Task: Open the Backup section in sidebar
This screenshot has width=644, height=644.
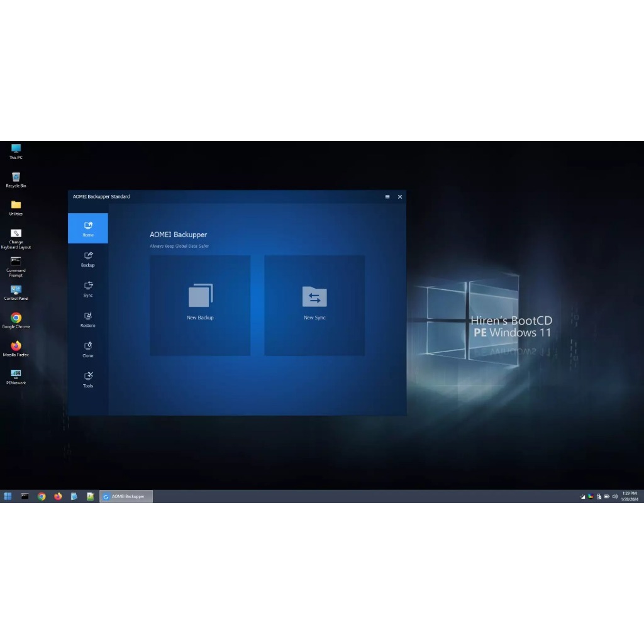Action: pos(88,259)
